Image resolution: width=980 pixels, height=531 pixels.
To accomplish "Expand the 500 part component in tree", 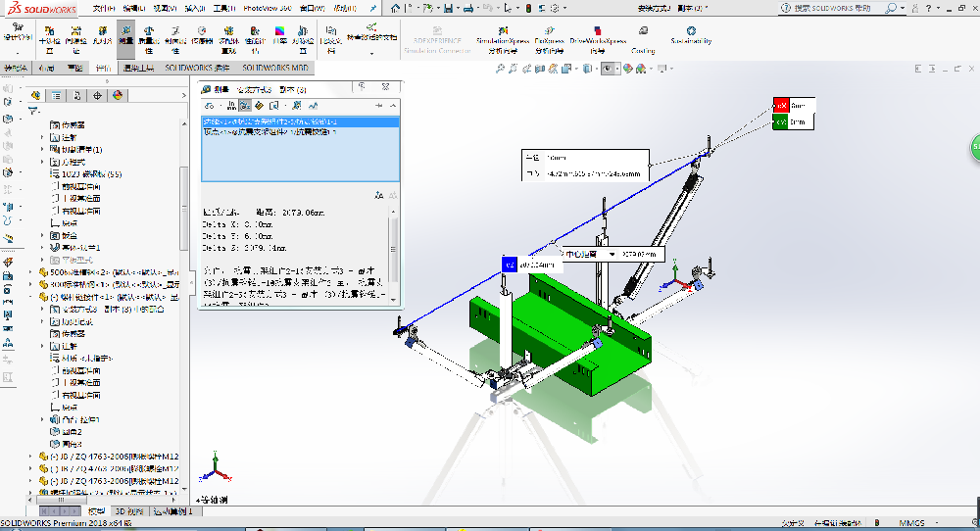I will point(30,272).
